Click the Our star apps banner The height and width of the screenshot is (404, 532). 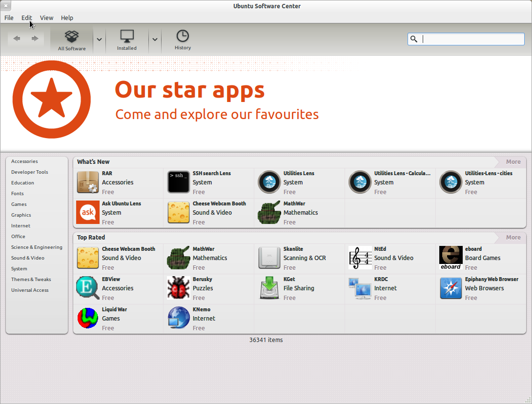tap(266, 104)
